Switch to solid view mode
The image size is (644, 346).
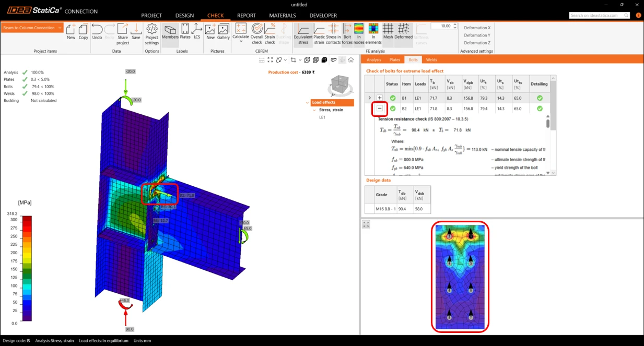click(324, 60)
